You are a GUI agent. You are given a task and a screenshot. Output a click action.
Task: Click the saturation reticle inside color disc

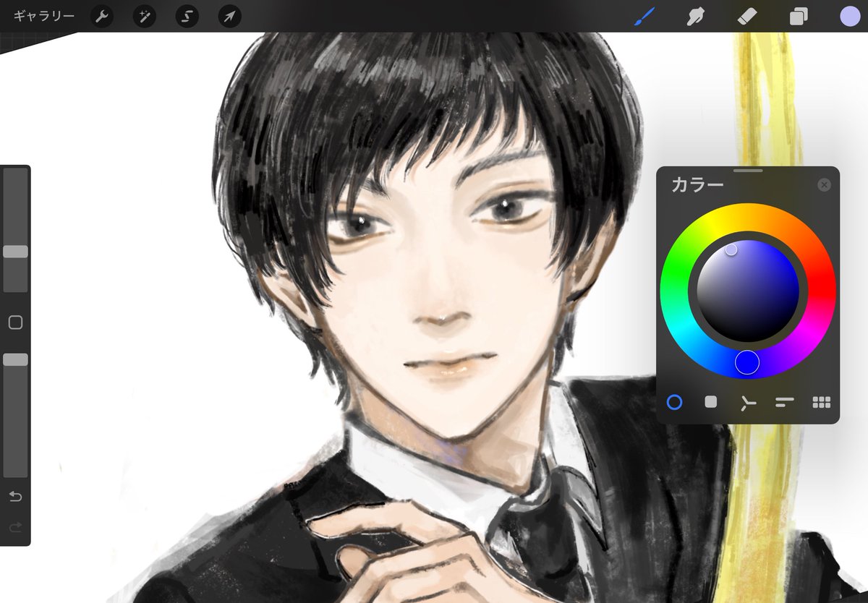731,249
